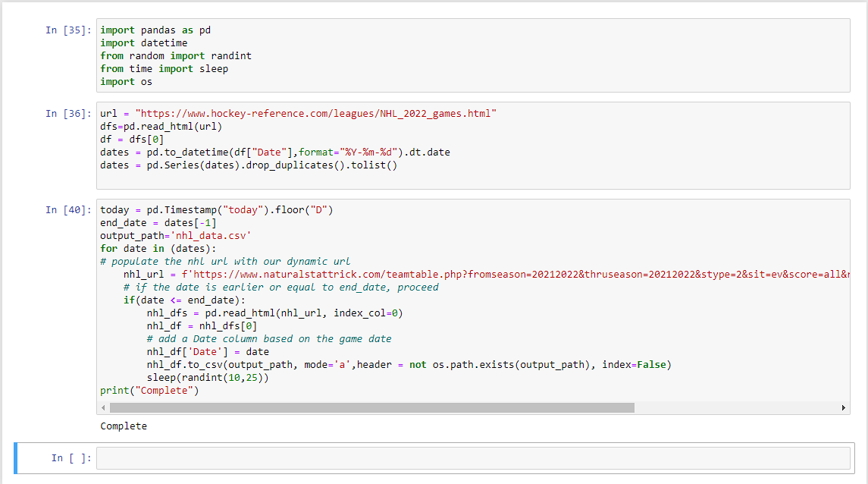Viewport: 868px width, 484px height.
Task: Click the 'Complete' output text
Action: click(124, 426)
